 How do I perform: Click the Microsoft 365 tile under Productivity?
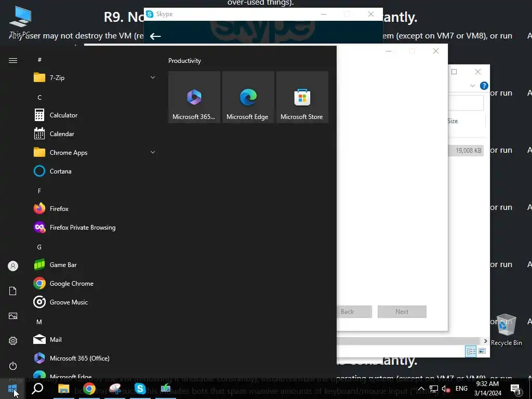[194, 97]
